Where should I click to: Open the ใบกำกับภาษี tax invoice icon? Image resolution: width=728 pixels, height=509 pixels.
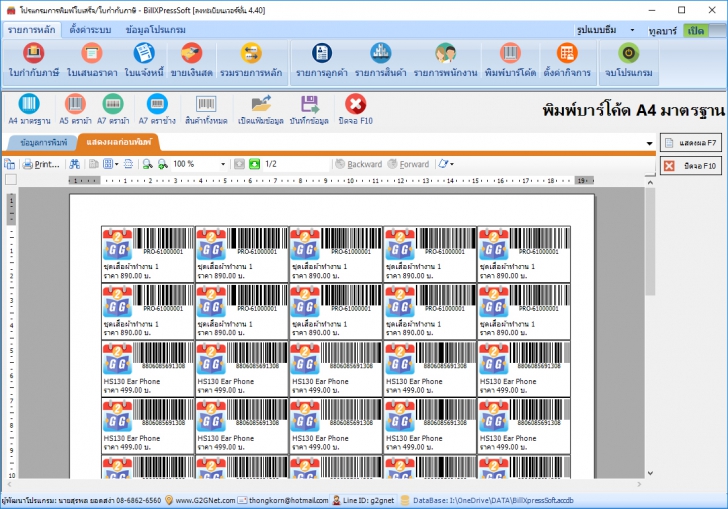(35, 59)
